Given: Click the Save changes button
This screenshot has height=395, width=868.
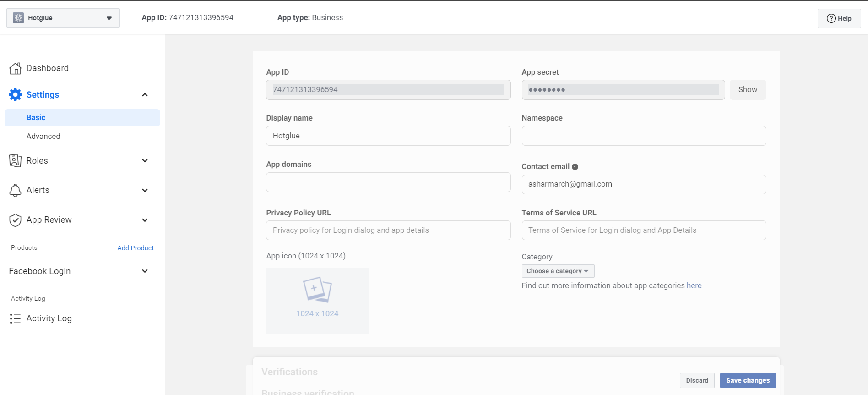Looking at the screenshot, I should [748, 380].
